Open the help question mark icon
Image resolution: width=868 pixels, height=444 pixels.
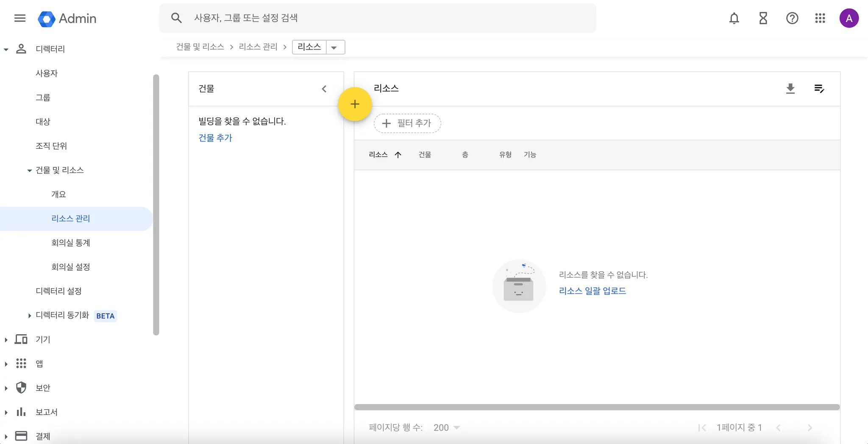point(792,18)
